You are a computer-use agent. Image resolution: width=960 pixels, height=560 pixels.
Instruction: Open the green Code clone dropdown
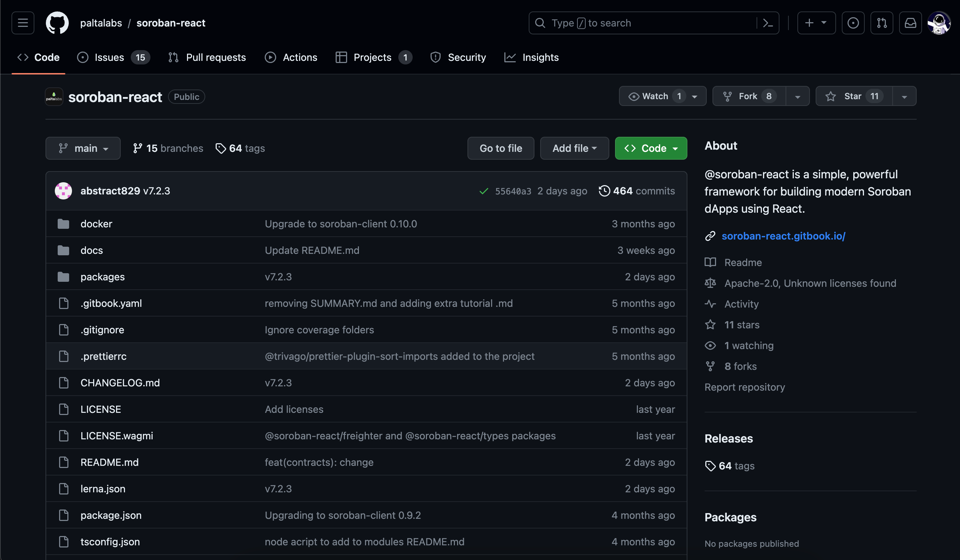click(x=651, y=148)
